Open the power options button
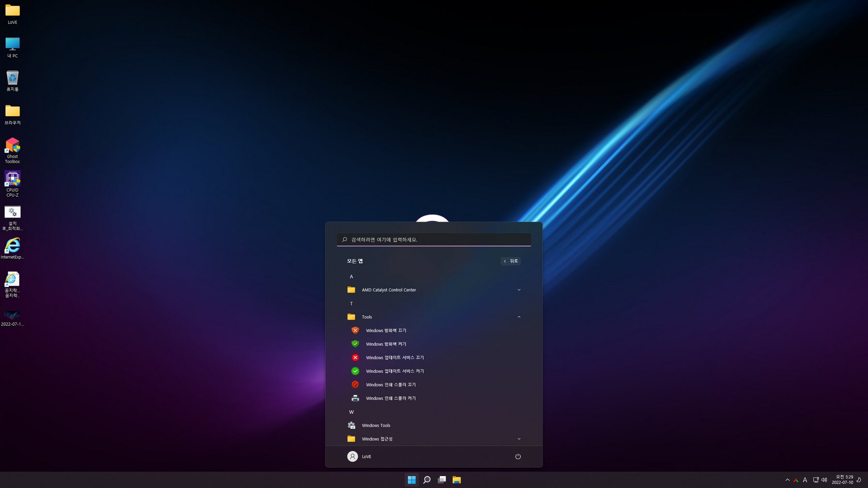The width and height of the screenshot is (868, 488). (518, 457)
